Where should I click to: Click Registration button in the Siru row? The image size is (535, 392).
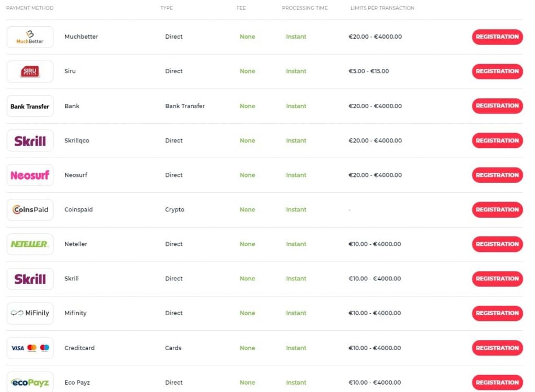click(x=497, y=71)
